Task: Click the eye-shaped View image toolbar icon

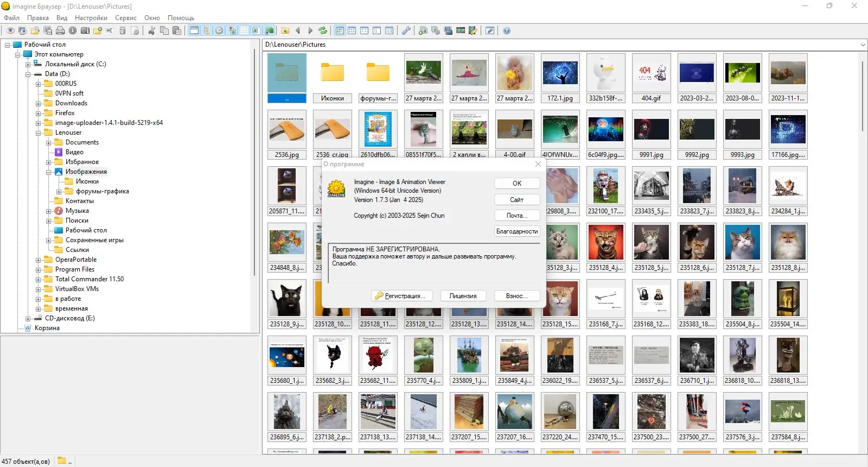Action: (10, 30)
